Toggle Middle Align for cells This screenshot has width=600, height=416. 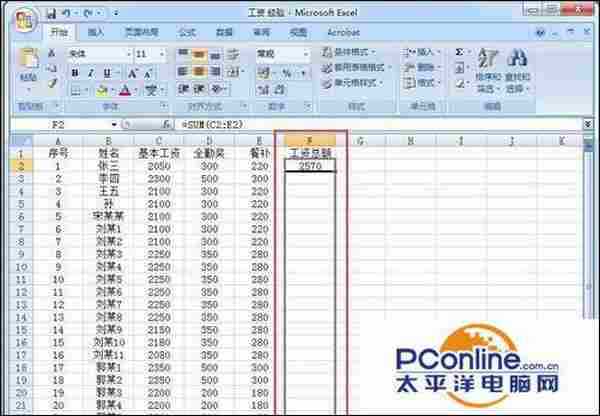pyautogui.click(x=199, y=55)
